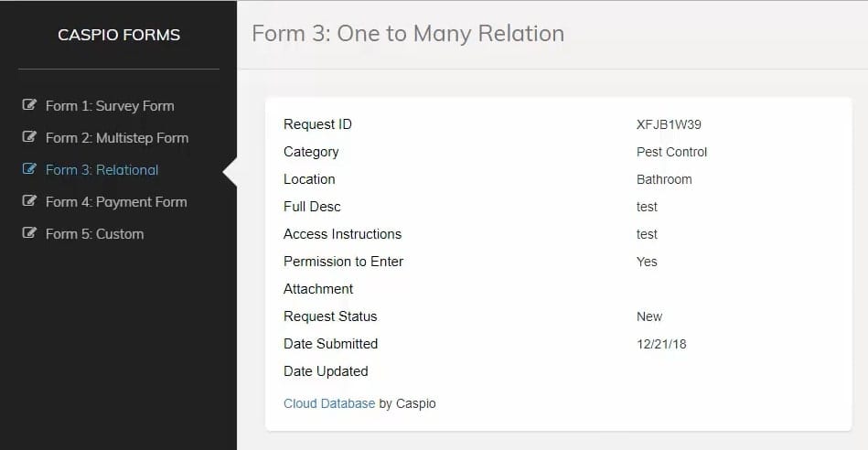Open Form 1: Survey Form
The image size is (868, 450).
110,106
